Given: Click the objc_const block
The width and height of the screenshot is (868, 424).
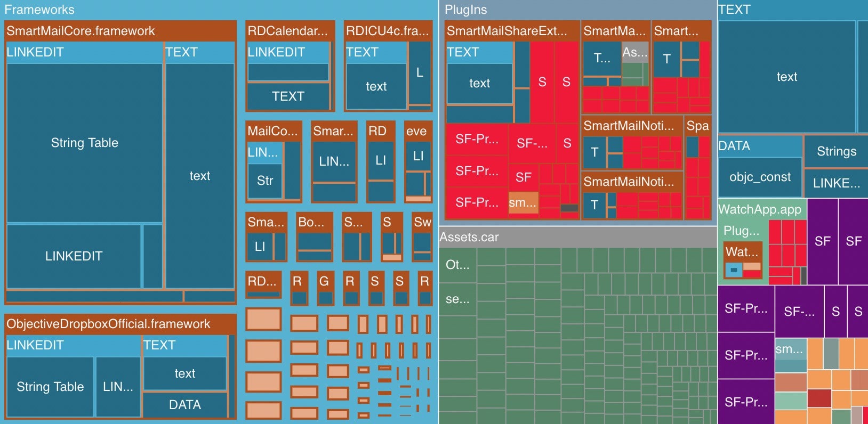Looking at the screenshot, I should point(760,177).
